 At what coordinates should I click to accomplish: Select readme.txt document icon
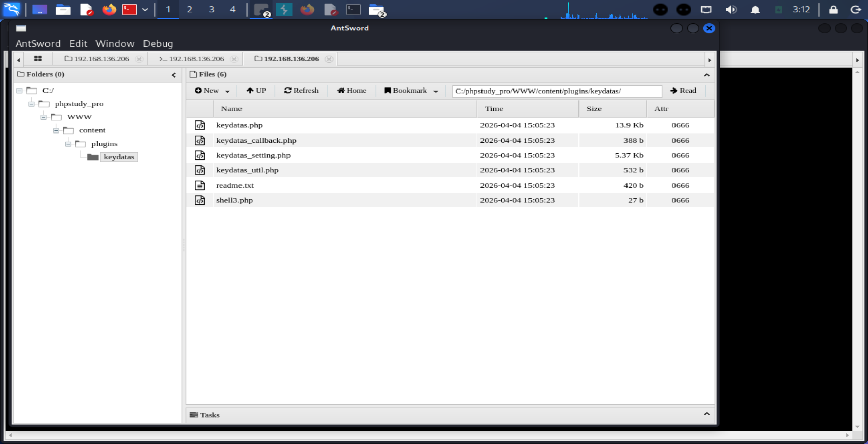pyautogui.click(x=200, y=185)
